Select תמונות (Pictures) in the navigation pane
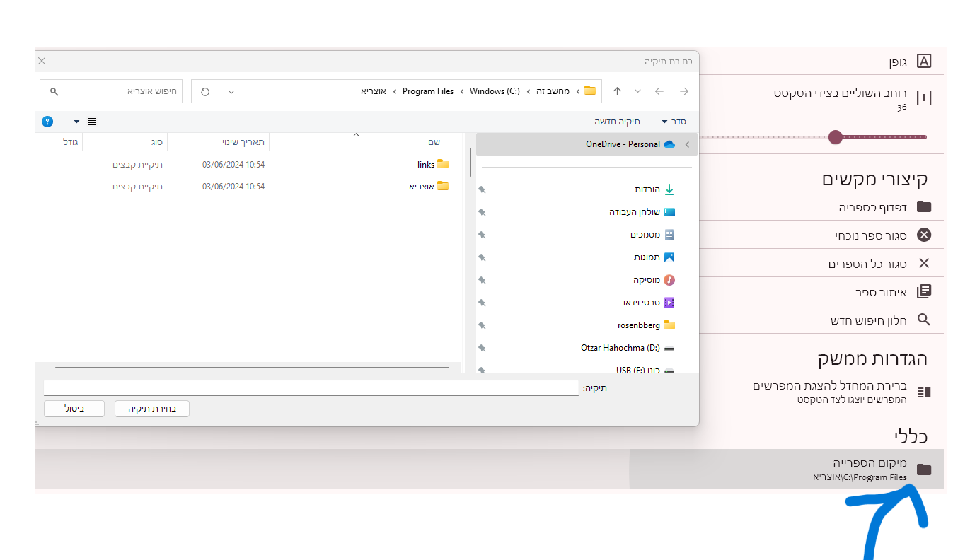This screenshot has width=970, height=560. [x=647, y=257]
